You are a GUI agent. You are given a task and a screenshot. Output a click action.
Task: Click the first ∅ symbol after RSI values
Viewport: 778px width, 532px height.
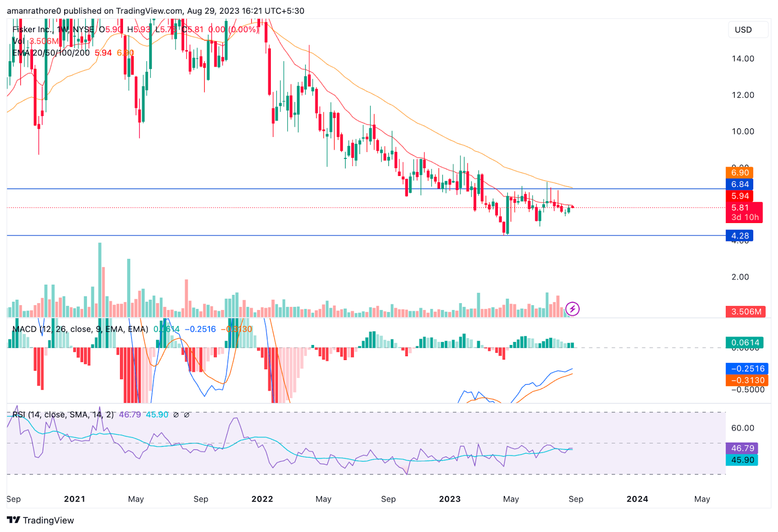(x=176, y=414)
